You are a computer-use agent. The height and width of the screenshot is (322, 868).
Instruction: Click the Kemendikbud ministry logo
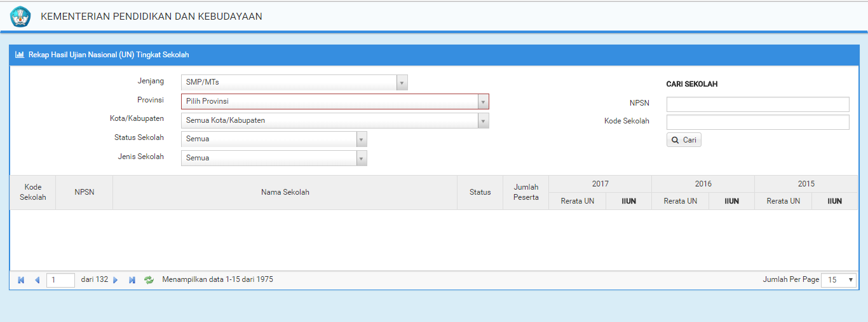coord(20,17)
